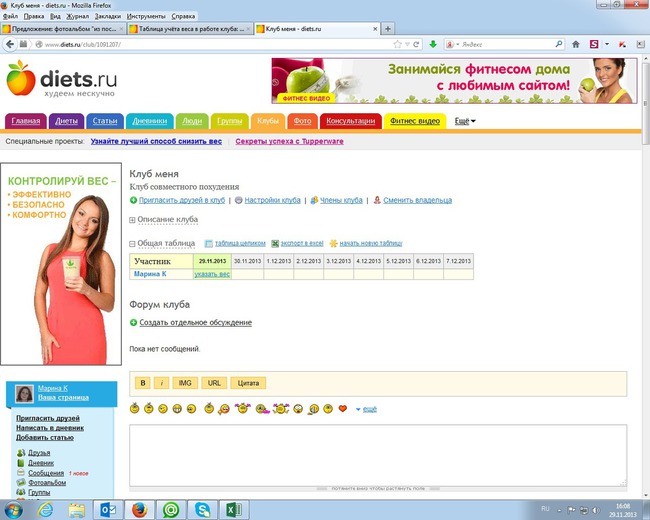Click inside the forum message text area
650x520 pixels.
(x=377, y=453)
